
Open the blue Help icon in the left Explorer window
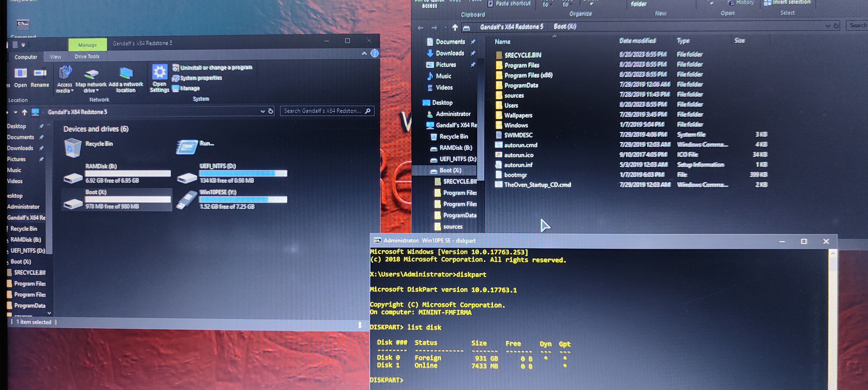(374, 53)
